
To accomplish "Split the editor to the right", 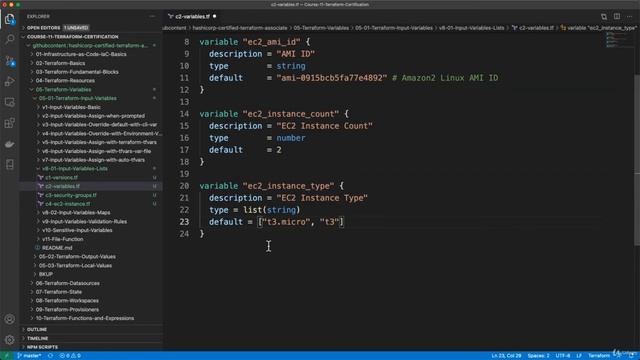I will click(x=617, y=16).
